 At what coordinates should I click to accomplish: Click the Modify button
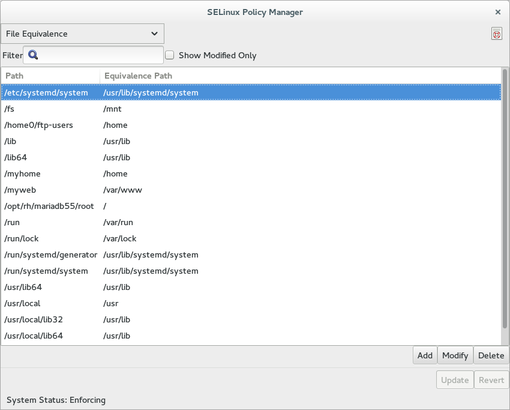pyautogui.click(x=455, y=356)
